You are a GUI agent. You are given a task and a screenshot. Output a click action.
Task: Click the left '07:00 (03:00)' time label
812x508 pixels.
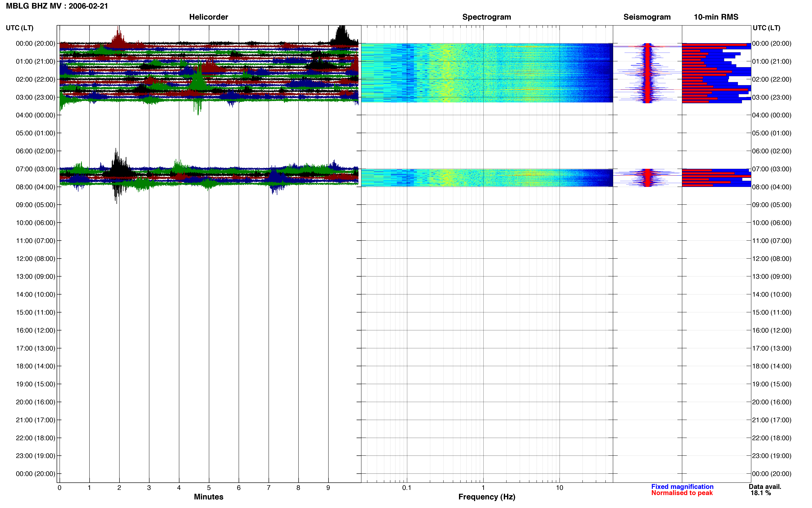tap(36, 169)
